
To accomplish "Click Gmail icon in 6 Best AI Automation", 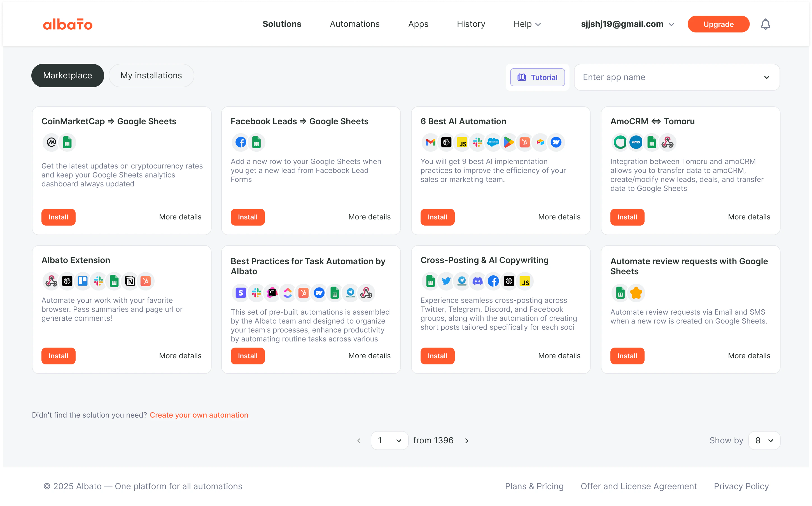I will 430,142.
